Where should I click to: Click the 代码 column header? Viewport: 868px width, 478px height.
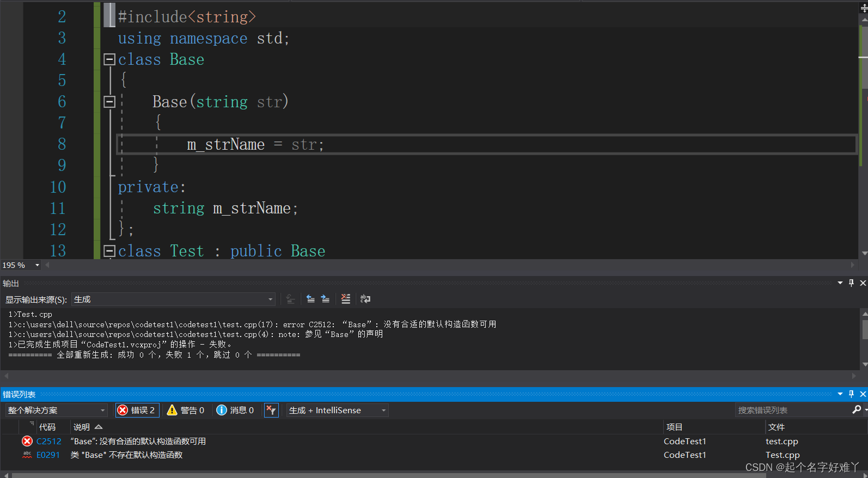(47, 427)
